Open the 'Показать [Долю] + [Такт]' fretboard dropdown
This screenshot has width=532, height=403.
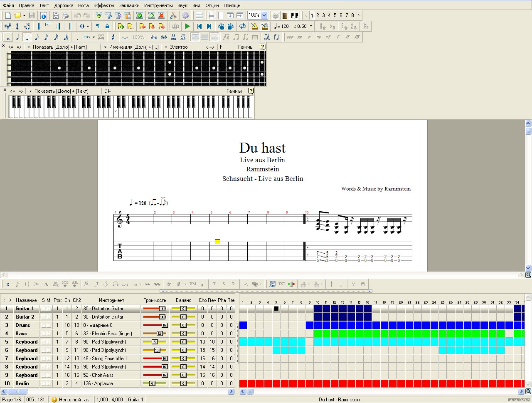click(58, 47)
